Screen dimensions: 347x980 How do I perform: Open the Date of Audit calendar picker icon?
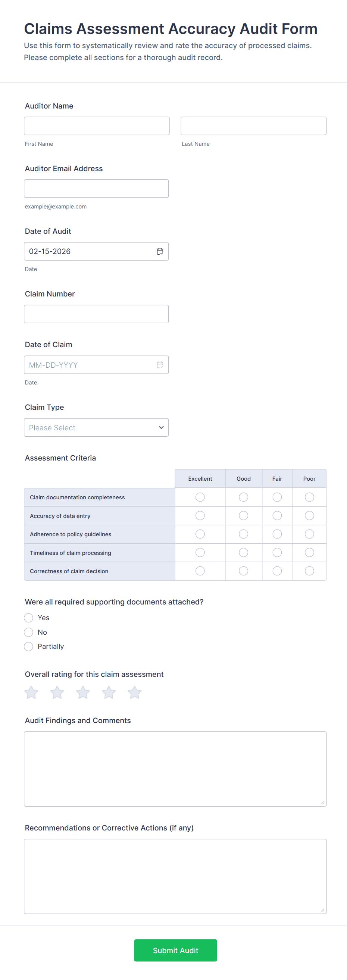[160, 251]
